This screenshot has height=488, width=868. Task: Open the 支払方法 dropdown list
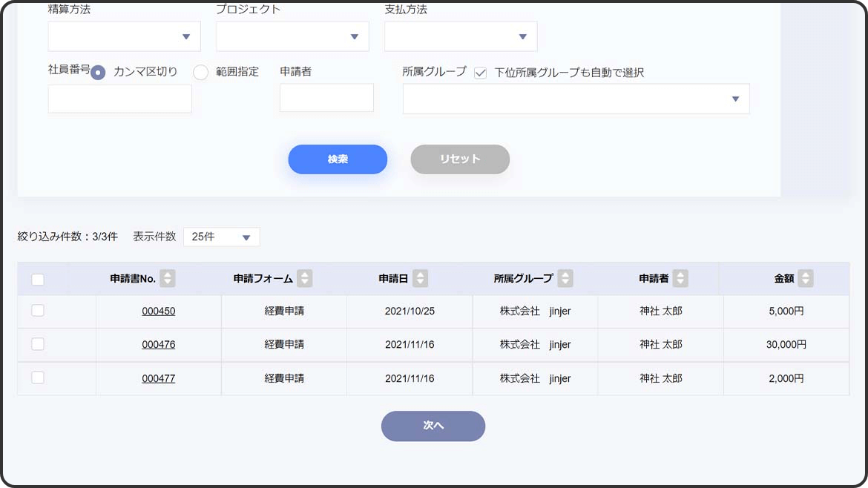tap(461, 36)
